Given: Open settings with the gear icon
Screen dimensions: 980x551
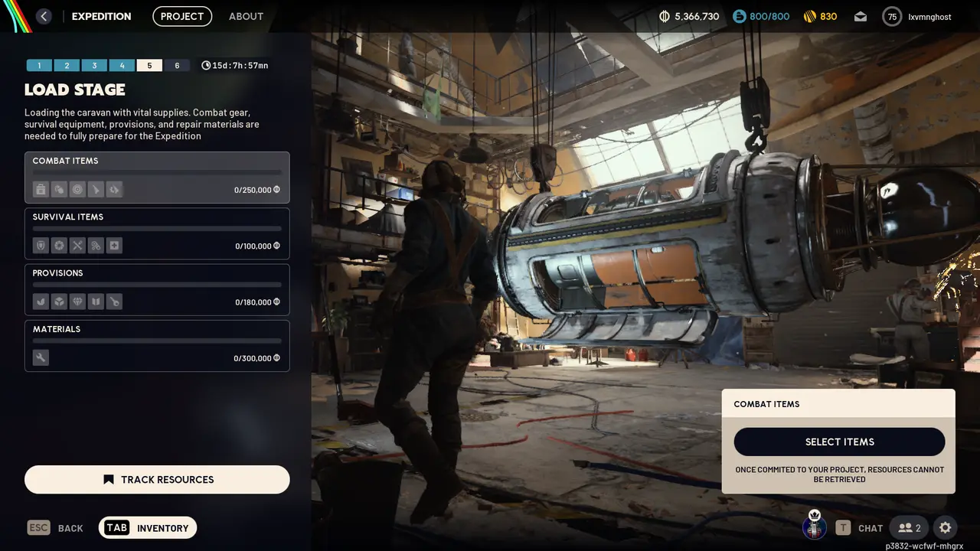Looking at the screenshot, I should [x=946, y=528].
